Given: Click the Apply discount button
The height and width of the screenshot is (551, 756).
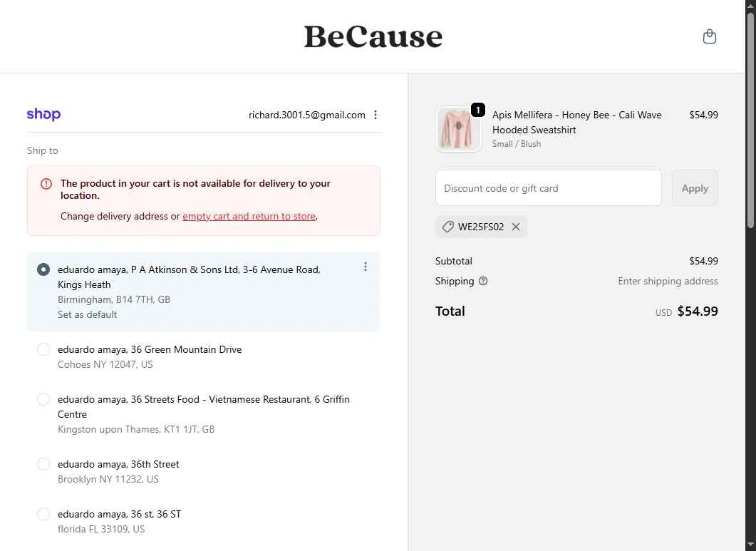Looking at the screenshot, I should click(694, 188).
